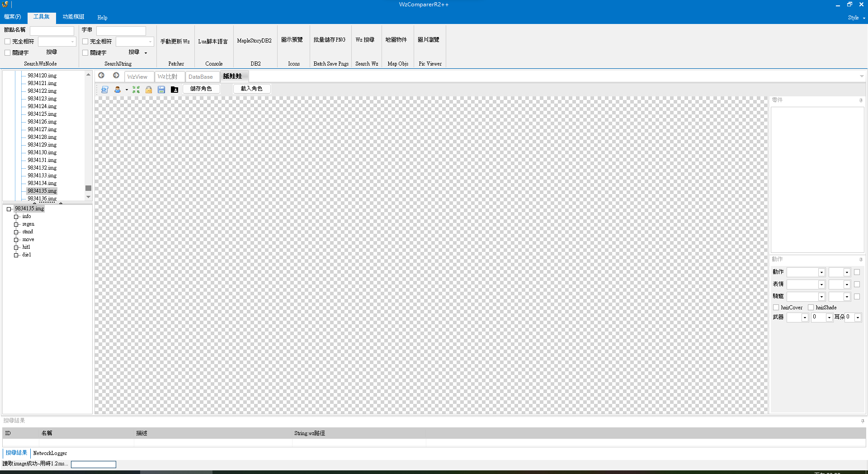Expand the regen tree node

pos(16,224)
